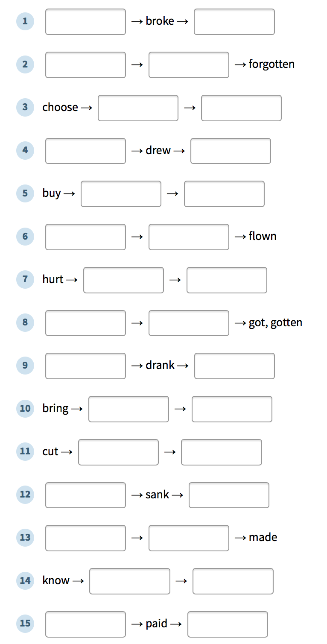Click the first field in the "got, gotten" row

(85, 323)
